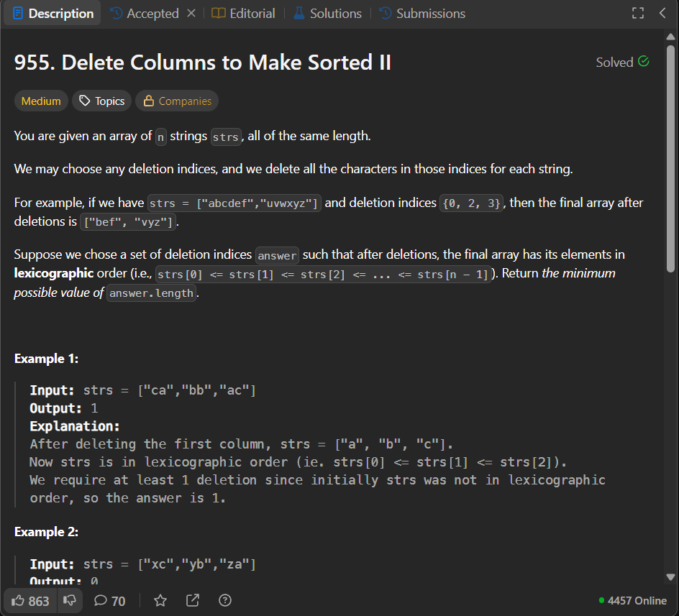Share the problem via share icon
The height and width of the screenshot is (616, 679).
(192, 600)
